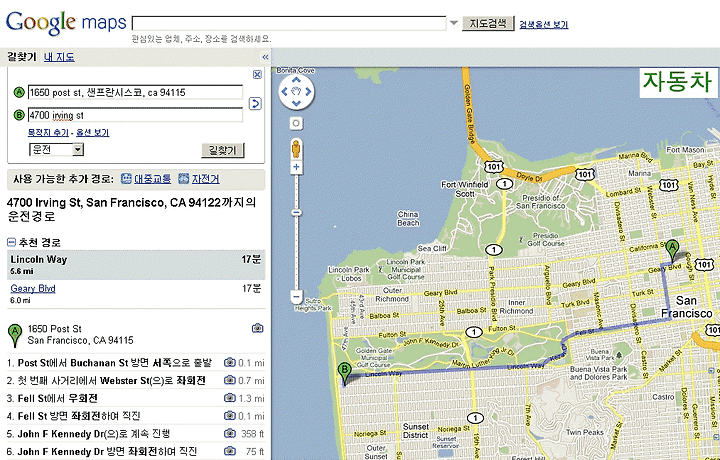Swap start and end addresses icon
The image size is (720, 460).
pyautogui.click(x=255, y=103)
